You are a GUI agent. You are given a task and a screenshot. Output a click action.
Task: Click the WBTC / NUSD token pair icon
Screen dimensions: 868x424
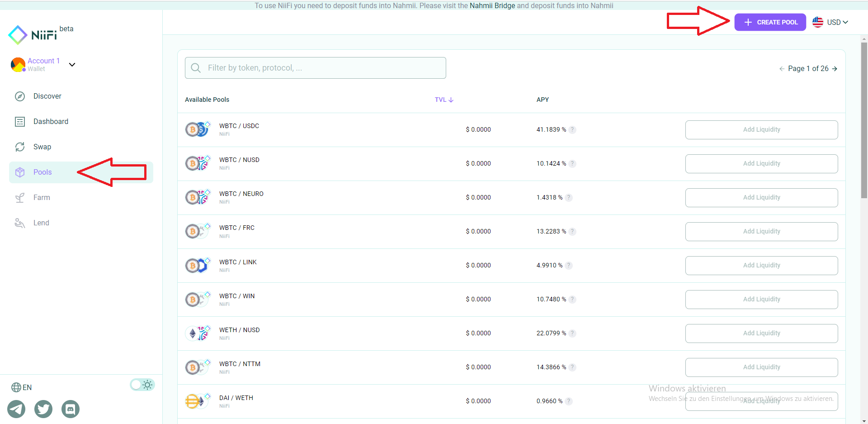pyautogui.click(x=198, y=163)
